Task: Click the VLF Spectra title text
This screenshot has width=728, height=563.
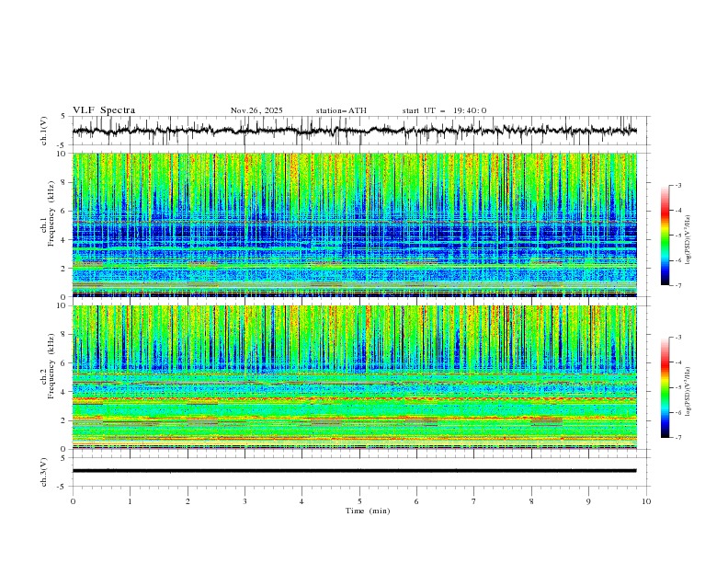Action: point(104,110)
